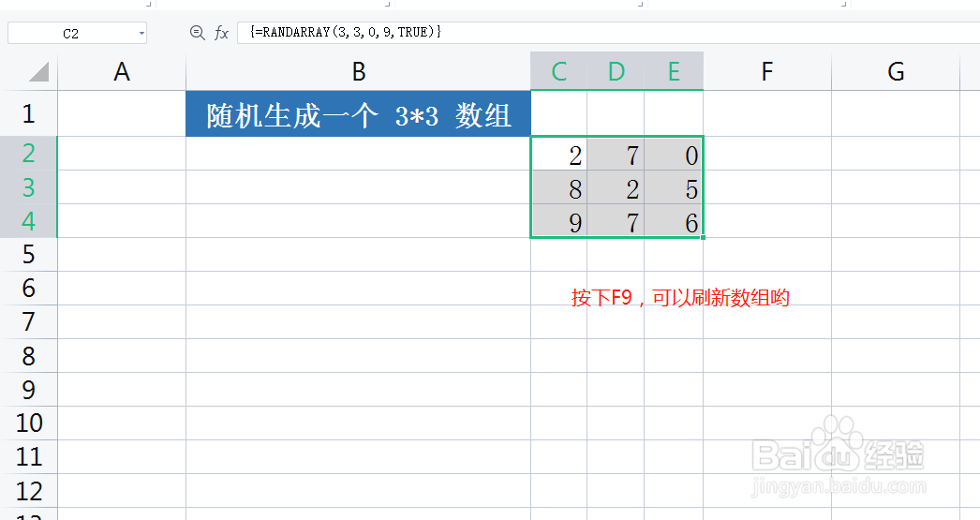Select row 7 header

(29, 322)
